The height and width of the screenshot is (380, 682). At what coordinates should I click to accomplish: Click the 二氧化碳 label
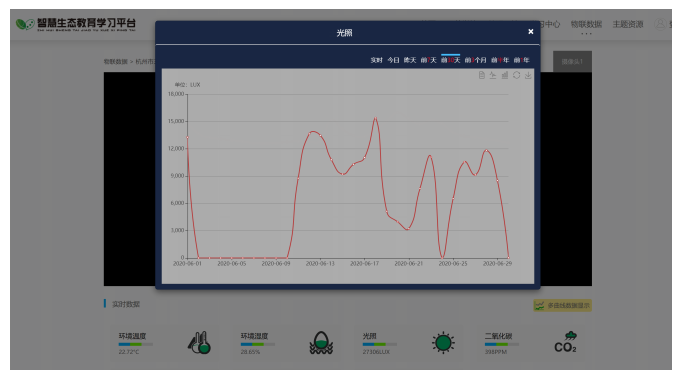pyautogui.click(x=498, y=336)
